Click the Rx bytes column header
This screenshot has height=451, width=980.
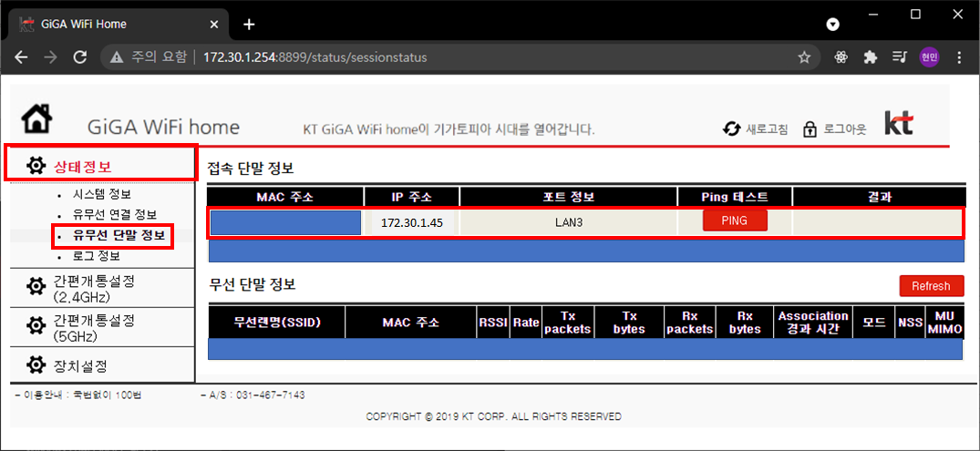coord(745,323)
